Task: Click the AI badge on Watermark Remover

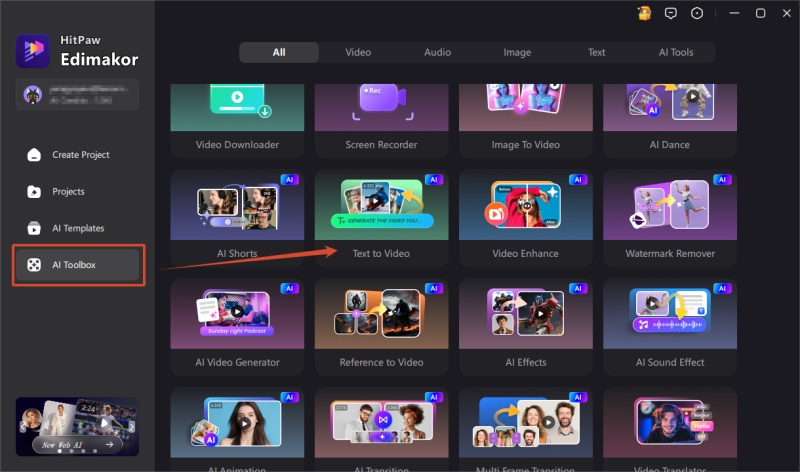Action: [x=722, y=180]
